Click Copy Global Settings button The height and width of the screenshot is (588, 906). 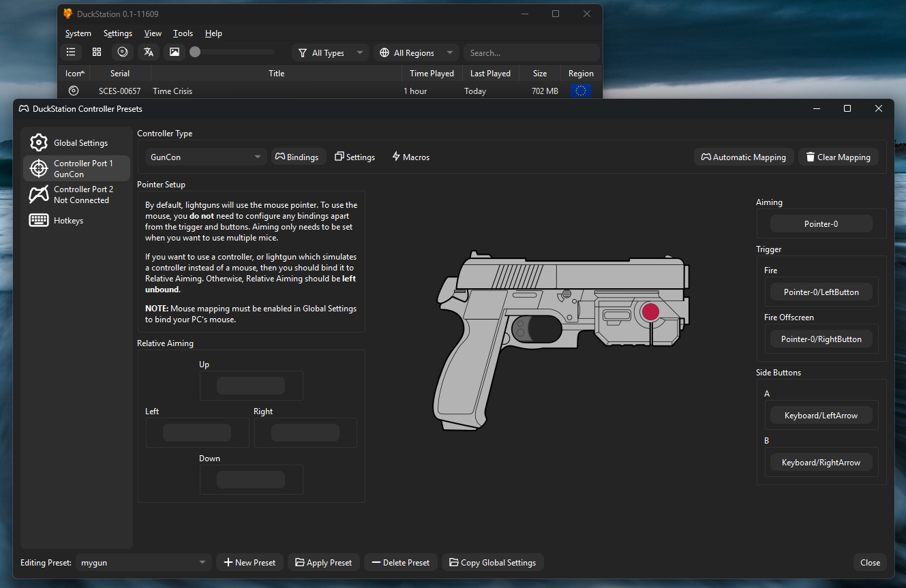(x=493, y=562)
